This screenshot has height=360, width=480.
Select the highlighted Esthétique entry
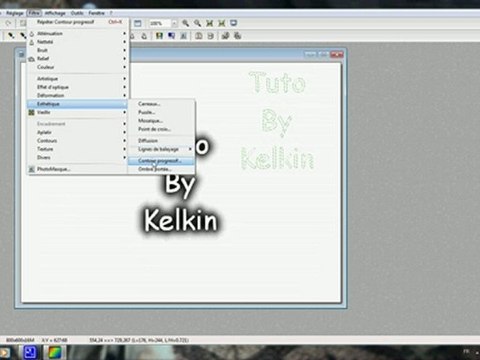pos(77,104)
